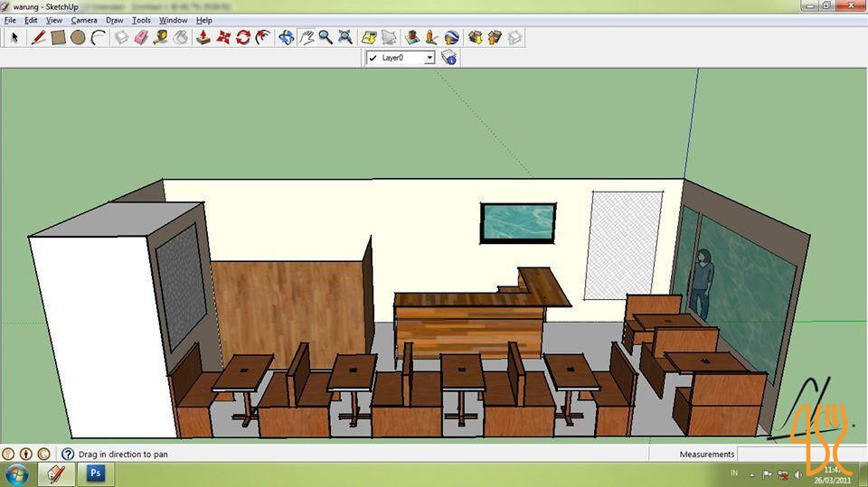
Task: Open the Windows Start button
Action: click(17, 473)
